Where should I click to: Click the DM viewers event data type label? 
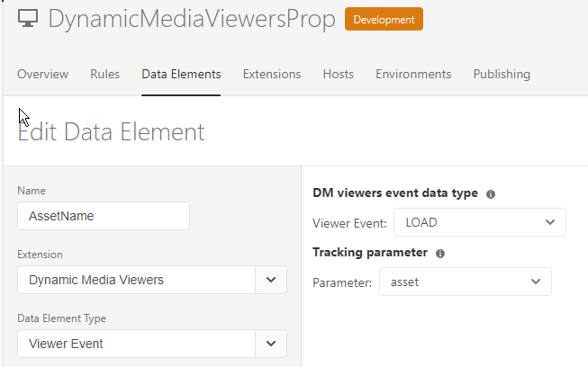point(395,192)
